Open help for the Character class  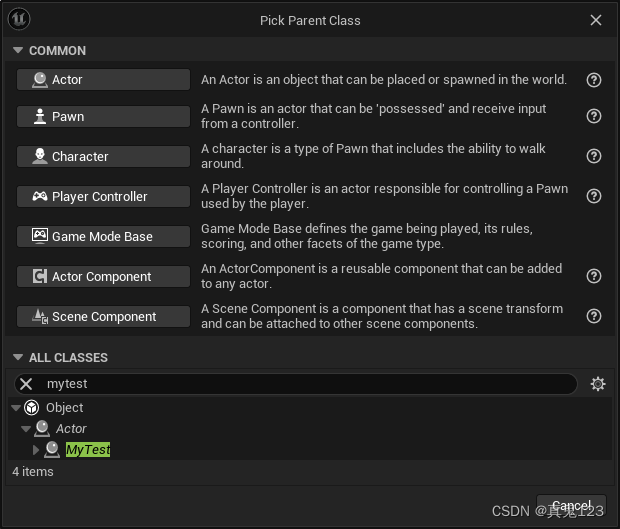[x=594, y=156]
